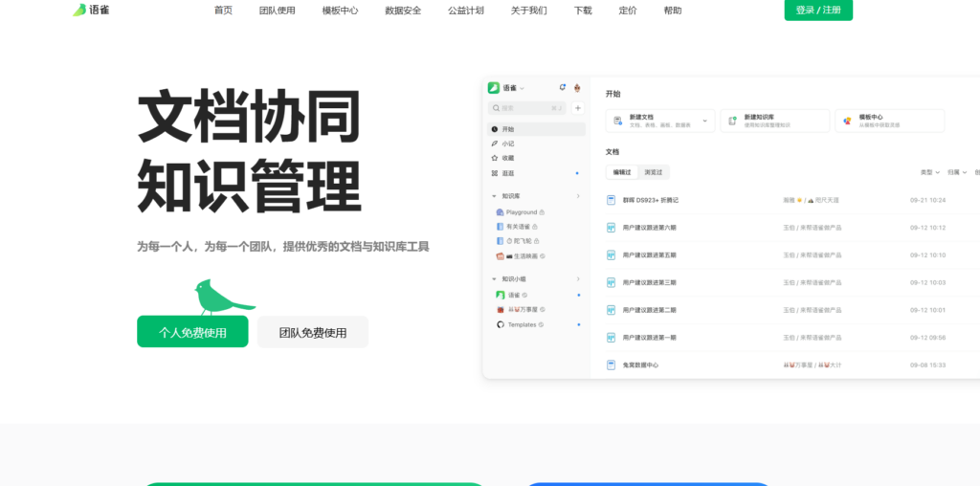Click the blue book icon beside 有关语雀
This screenshot has width=980, height=486.
click(500, 227)
